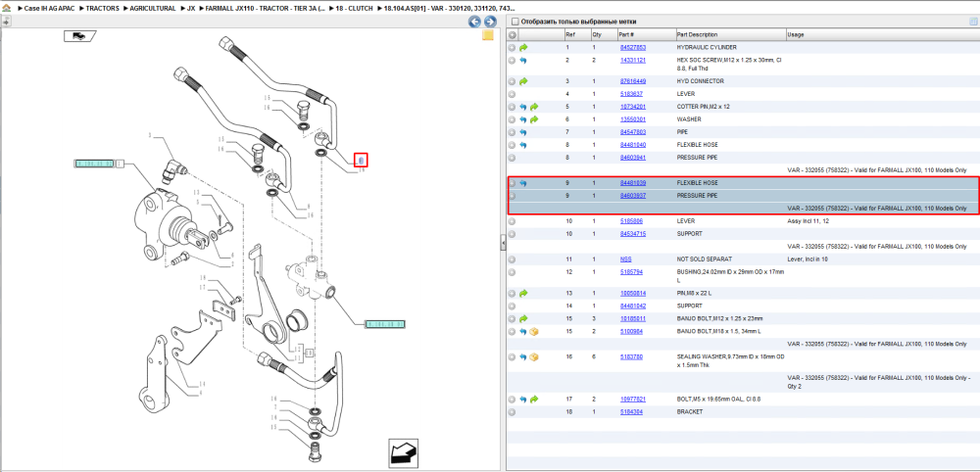Click teal reference label near valve block
This screenshot has height=472, width=980.
[x=385, y=325]
